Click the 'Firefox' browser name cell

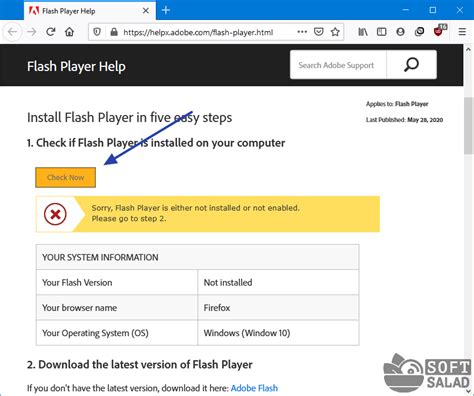[278, 308]
